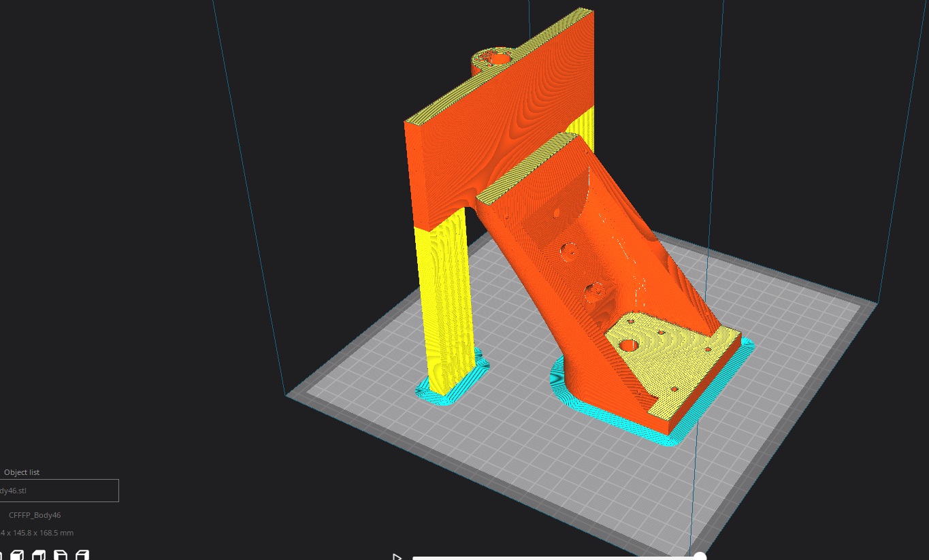The height and width of the screenshot is (560, 929).
Task: Choose the right side view cube icon
Action: tap(82, 555)
